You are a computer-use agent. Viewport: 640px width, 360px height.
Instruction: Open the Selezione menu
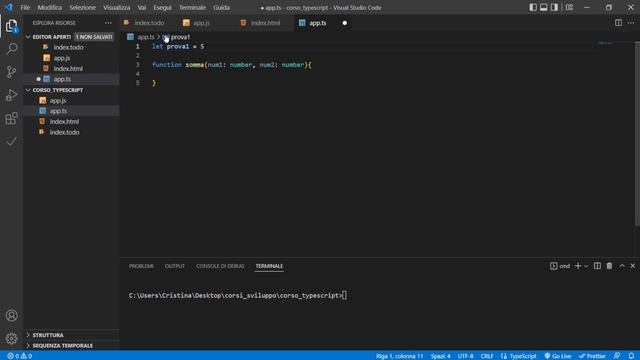click(82, 7)
